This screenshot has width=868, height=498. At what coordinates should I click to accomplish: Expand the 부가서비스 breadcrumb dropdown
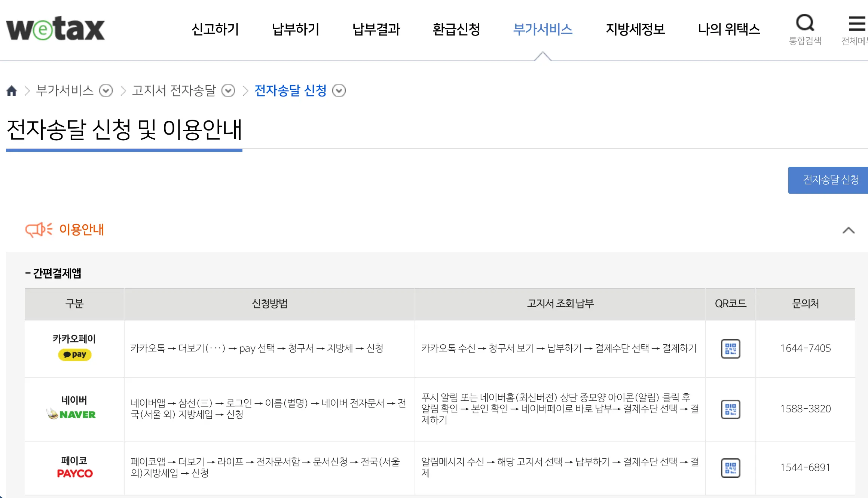point(106,90)
